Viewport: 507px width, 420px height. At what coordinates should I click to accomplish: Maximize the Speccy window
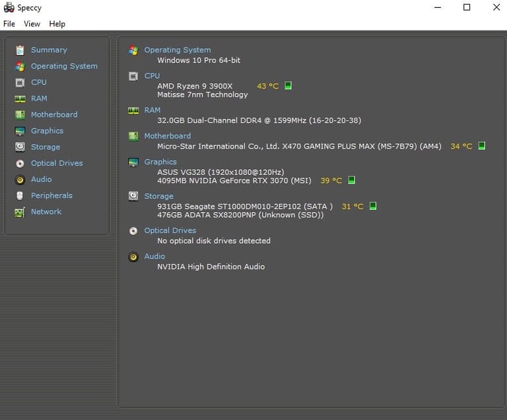(x=467, y=7)
